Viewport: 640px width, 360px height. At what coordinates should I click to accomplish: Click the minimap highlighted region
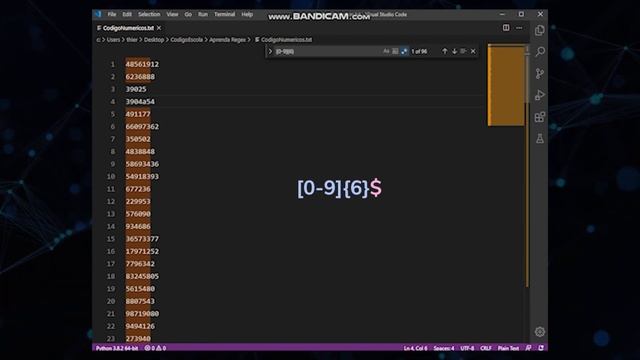tap(506, 85)
